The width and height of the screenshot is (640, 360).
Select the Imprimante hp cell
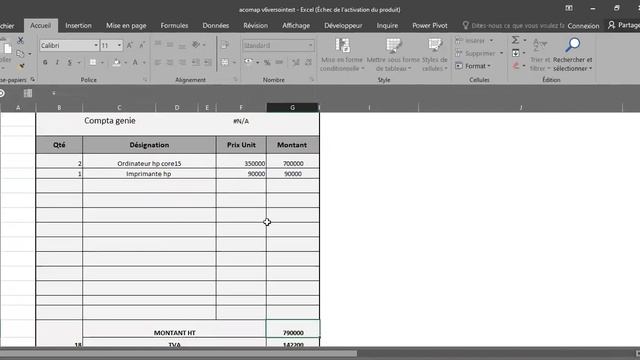tap(149, 174)
